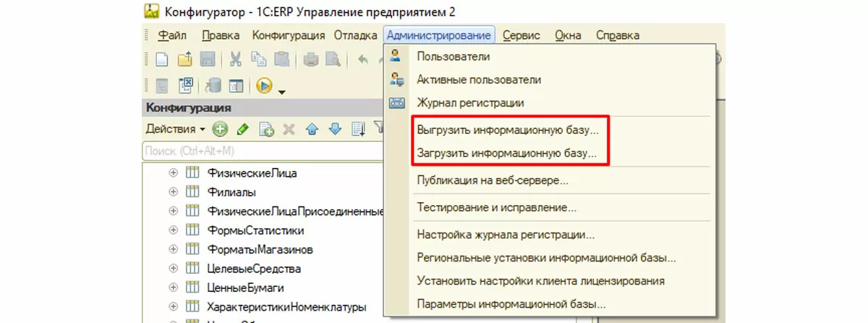Image resolution: width=868 pixels, height=323 pixels.
Task: Select the ФизическиеЛица tree item
Action: 252,173
